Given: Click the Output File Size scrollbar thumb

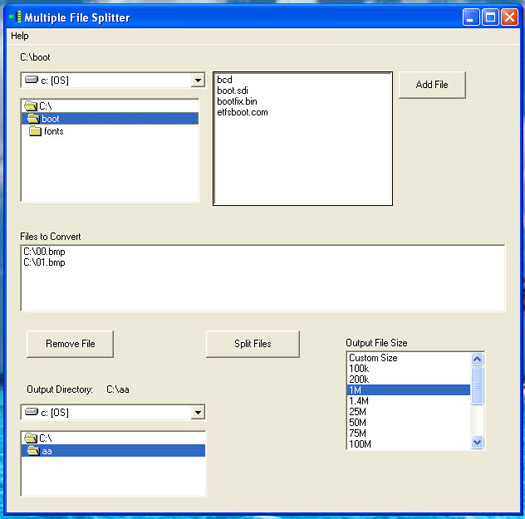Looking at the screenshot, I should tap(477, 386).
